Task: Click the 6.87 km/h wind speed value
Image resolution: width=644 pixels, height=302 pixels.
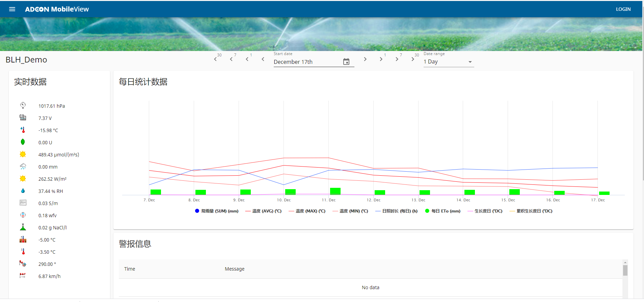Action: [50, 276]
